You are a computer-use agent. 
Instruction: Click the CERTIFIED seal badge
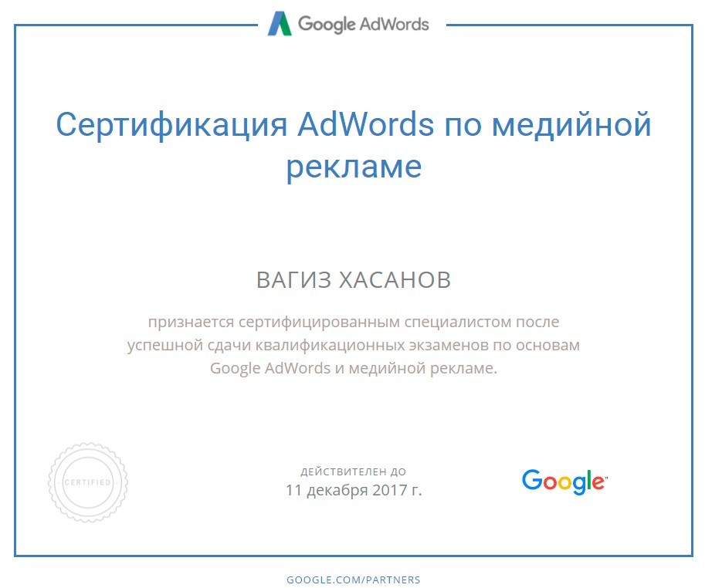point(88,482)
